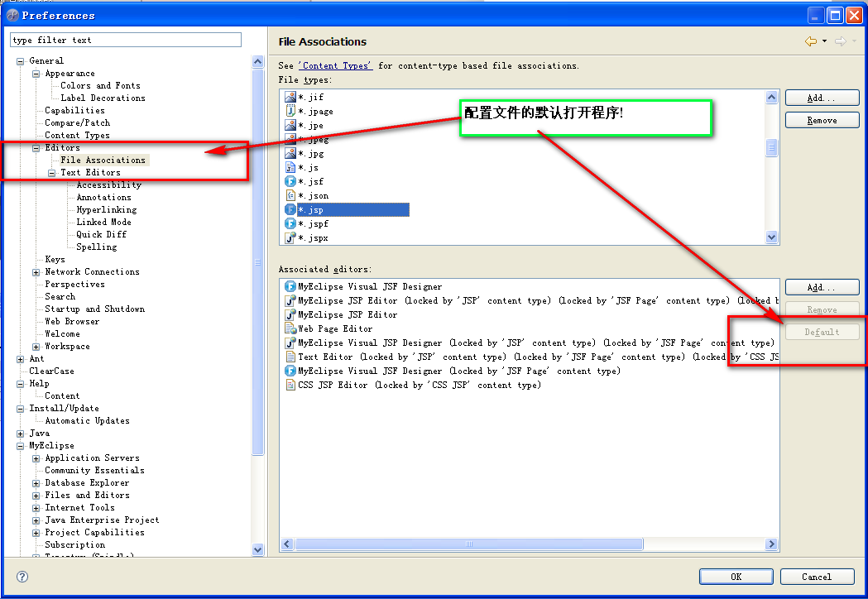Screen dimensions: 868x599
Task: Collapse the General tree branch
Action: (x=19, y=60)
